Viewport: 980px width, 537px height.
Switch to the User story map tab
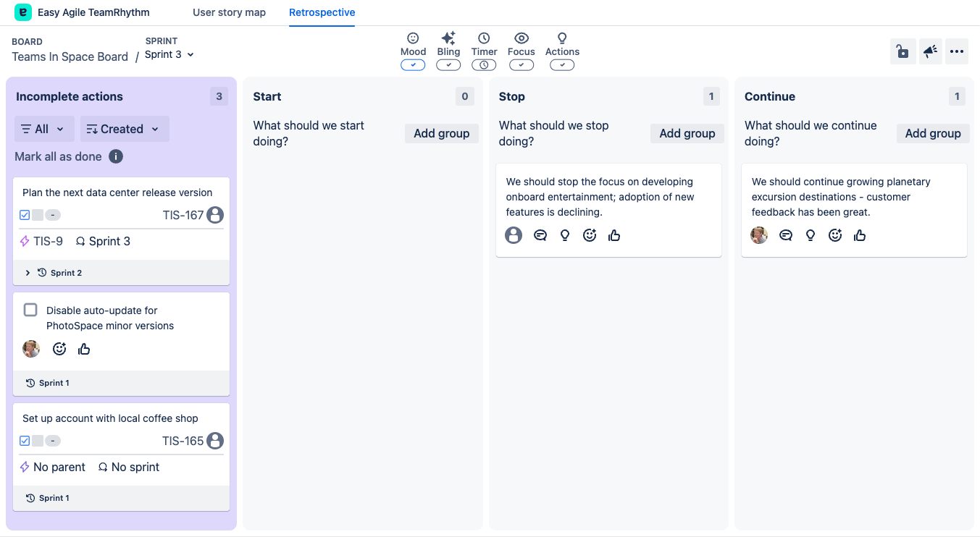pos(229,12)
